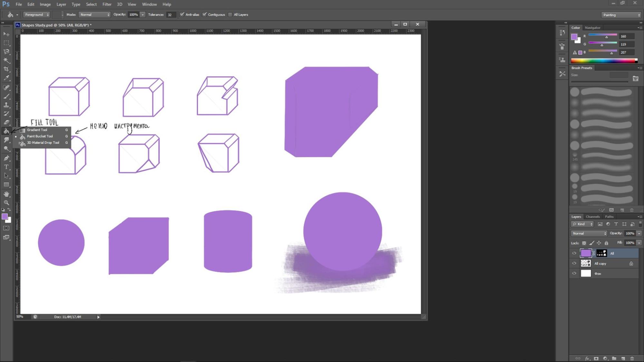Select the Eraser tool

tap(6, 122)
